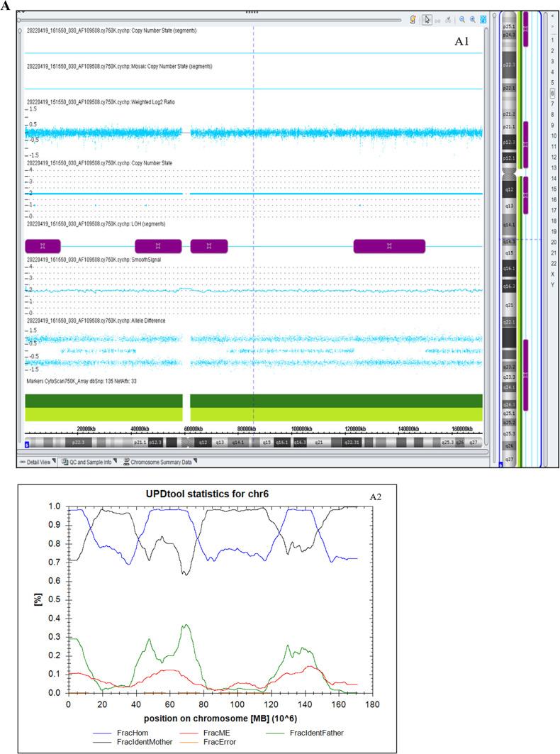The width and height of the screenshot is (560, 754).
Task: Select the arrow pointer tool
Action: point(427,20)
